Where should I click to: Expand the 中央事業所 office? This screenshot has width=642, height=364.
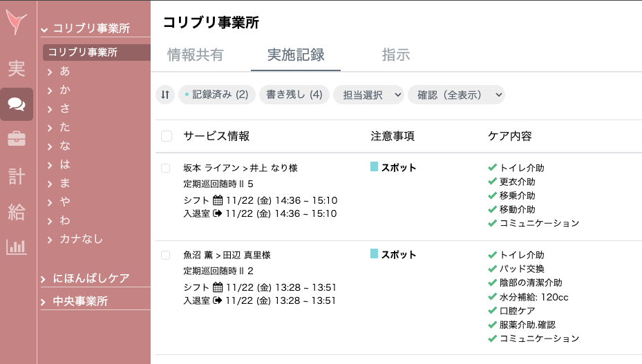[43, 302]
